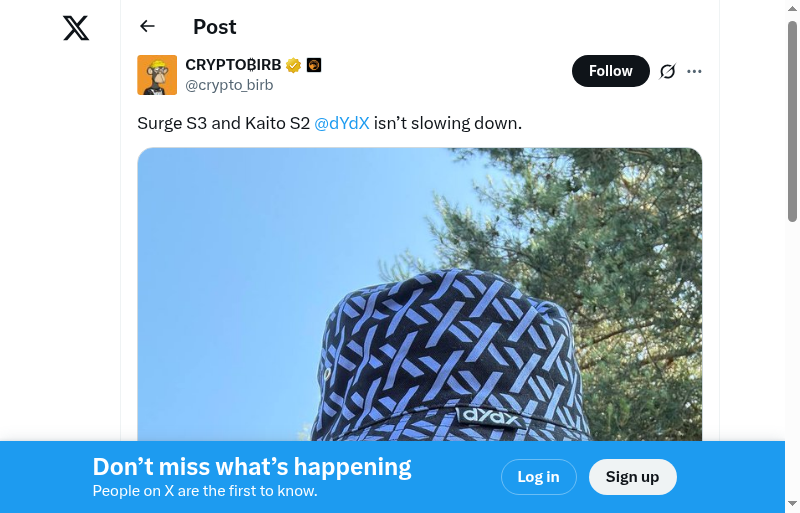Viewport: 800px width, 513px height.
Task: Click the affiliate badge beside the verified checkmark
Action: (314, 66)
